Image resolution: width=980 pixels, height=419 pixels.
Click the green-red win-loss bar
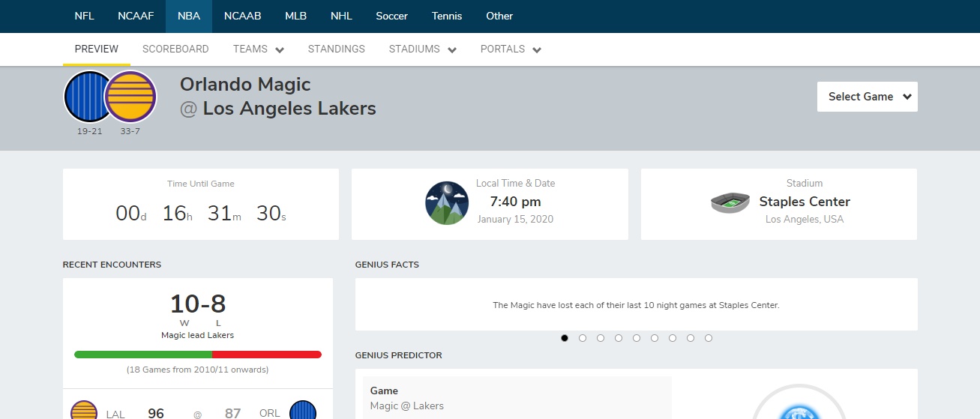(x=198, y=355)
